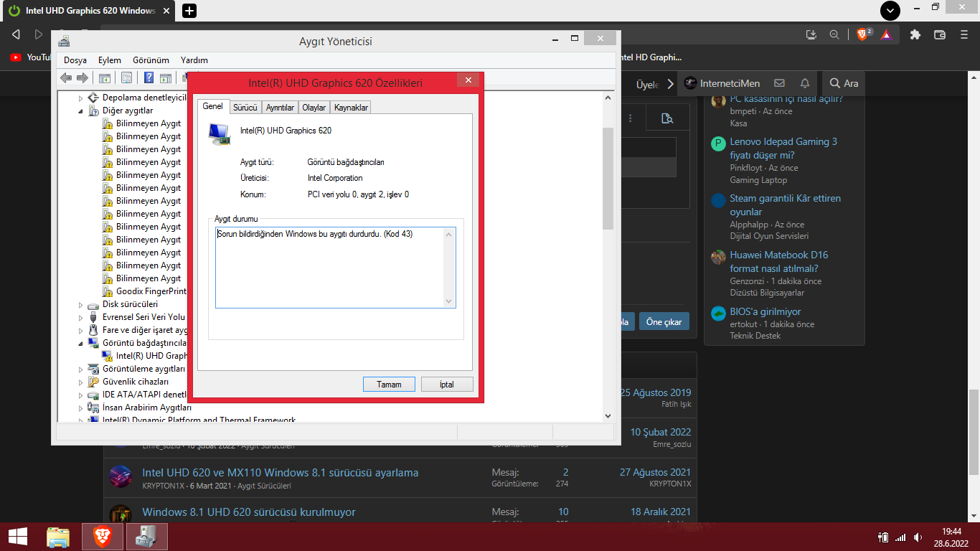980x551 pixels.
Task: Open the Eylem menu
Action: tap(110, 60)
